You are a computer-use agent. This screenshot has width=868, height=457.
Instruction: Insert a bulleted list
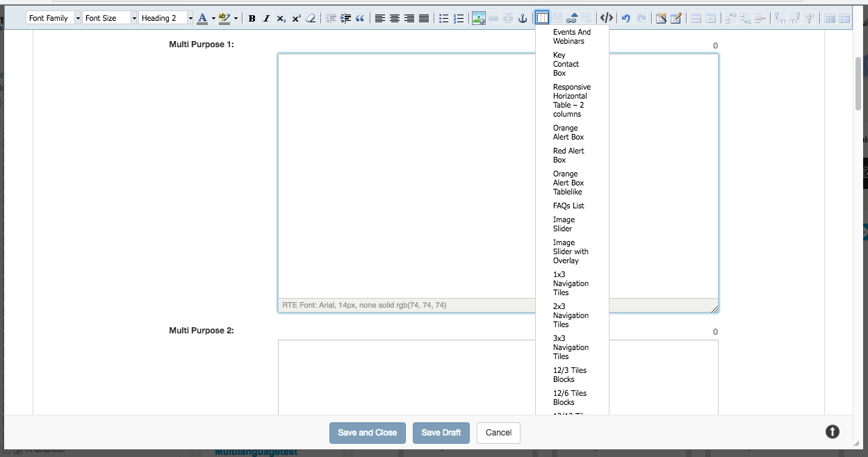click(x=444, y=18)
